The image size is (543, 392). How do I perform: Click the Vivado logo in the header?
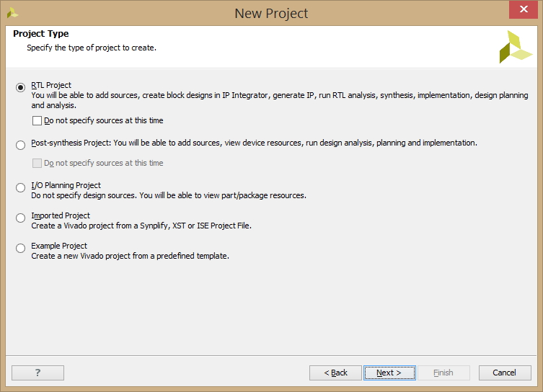(x=516, y=47)
